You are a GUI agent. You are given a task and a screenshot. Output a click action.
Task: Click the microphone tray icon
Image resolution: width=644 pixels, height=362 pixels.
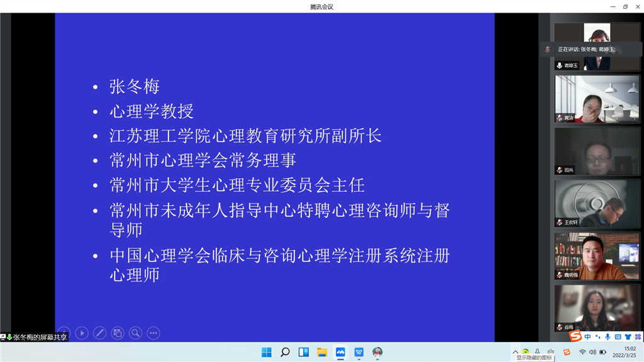click(537, 351)
